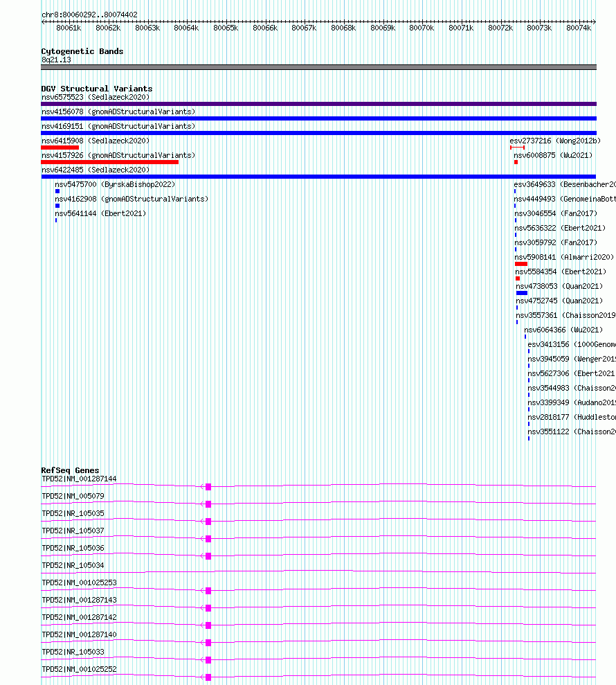616x685 pixels.
Task: Open variant nsv4169151 (gnomADStructuralVariants)
Action: point(118,126)
